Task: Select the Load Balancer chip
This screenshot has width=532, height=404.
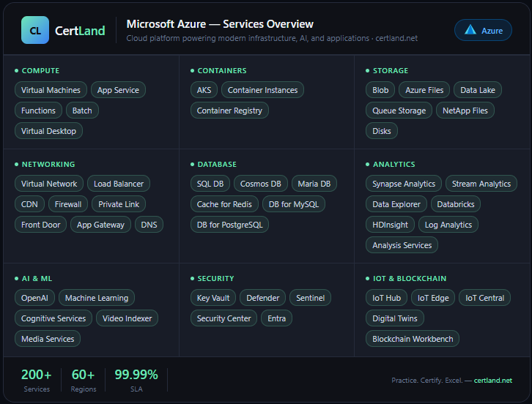Action: click(119, 184)
